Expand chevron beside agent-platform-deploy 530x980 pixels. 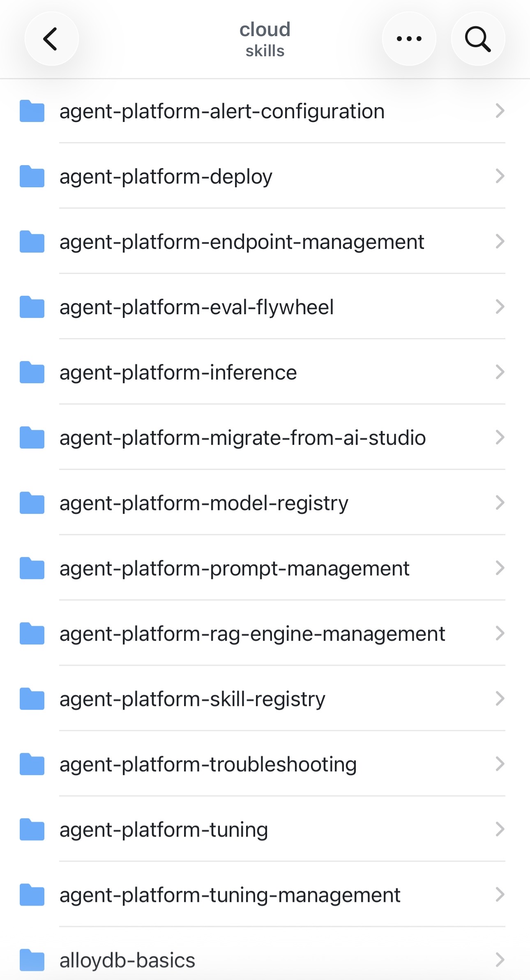500,176
